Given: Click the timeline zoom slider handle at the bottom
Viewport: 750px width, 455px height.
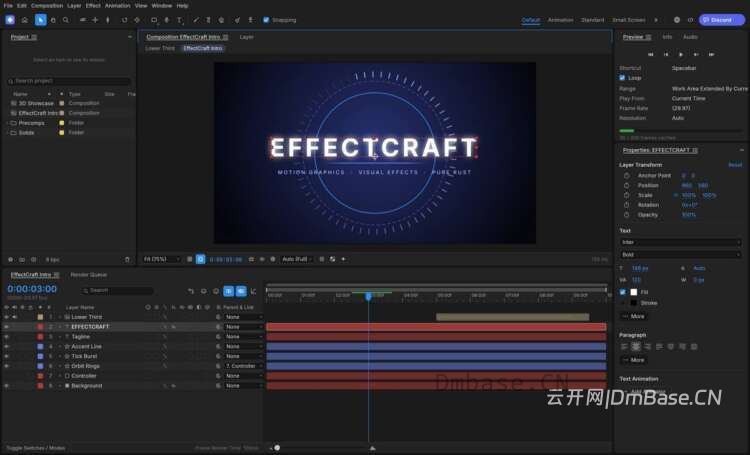Looking at the screenshot, I should (x=277, y=448).
